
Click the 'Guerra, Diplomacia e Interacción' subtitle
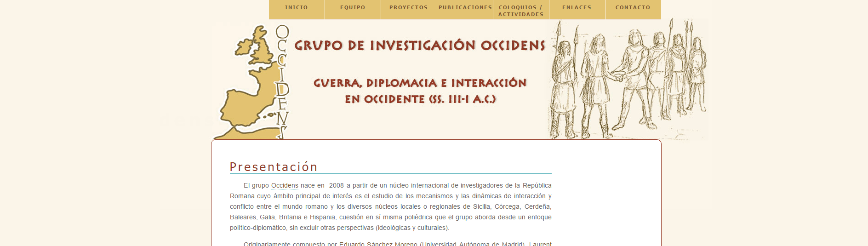pos(420,83)
